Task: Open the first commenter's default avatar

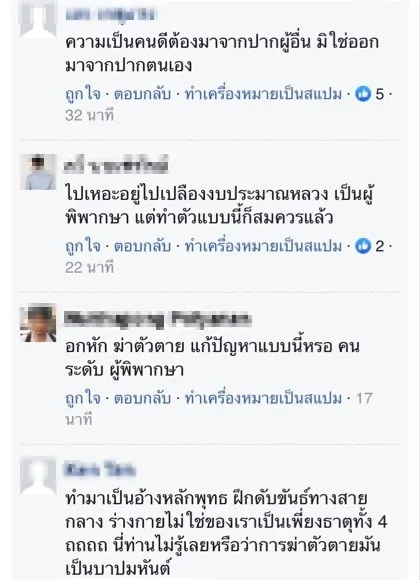Action: 38,18
